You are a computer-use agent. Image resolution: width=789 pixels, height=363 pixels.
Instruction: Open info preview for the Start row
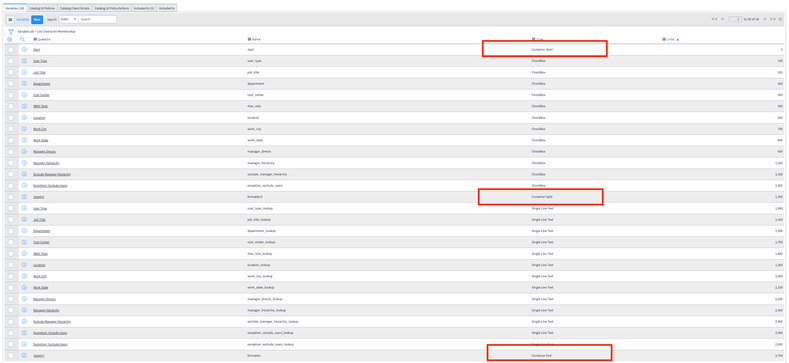24,49
